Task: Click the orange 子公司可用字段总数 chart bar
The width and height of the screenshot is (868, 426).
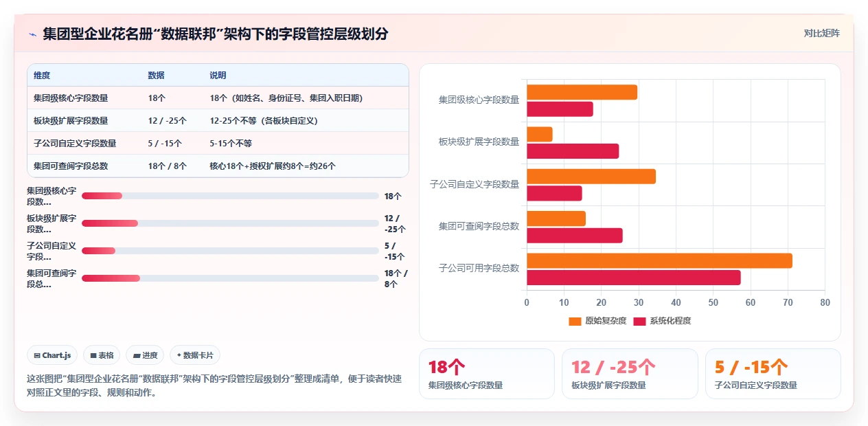Action: (659, 260)
